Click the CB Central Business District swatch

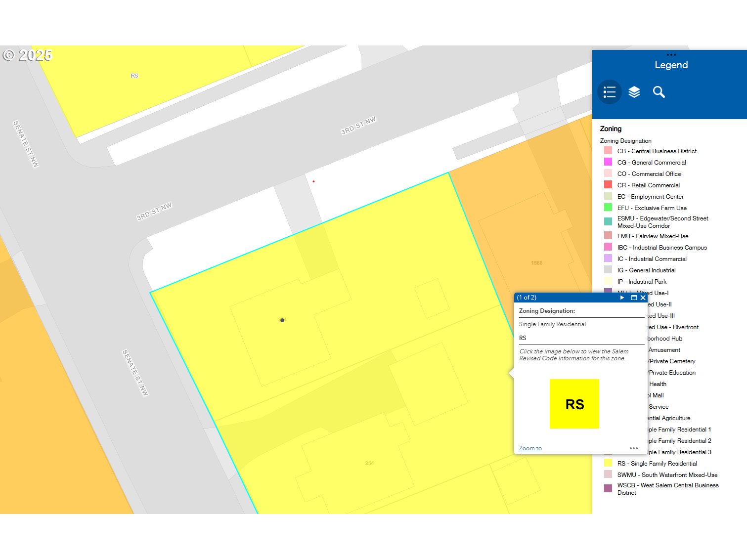608,151
